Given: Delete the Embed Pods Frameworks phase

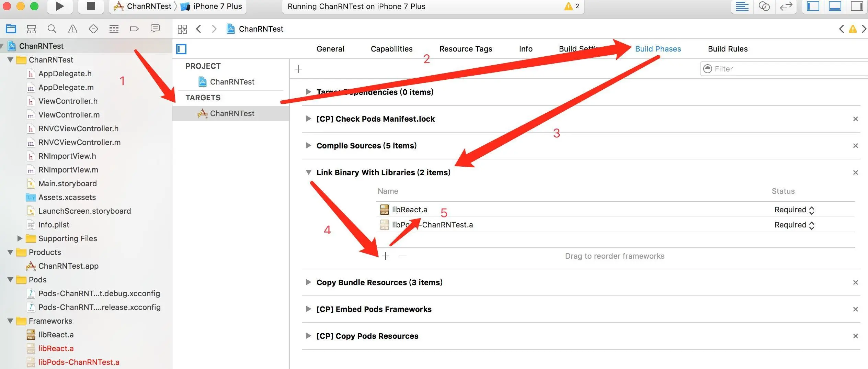Looking at the screenshot, I should [856, 309].
